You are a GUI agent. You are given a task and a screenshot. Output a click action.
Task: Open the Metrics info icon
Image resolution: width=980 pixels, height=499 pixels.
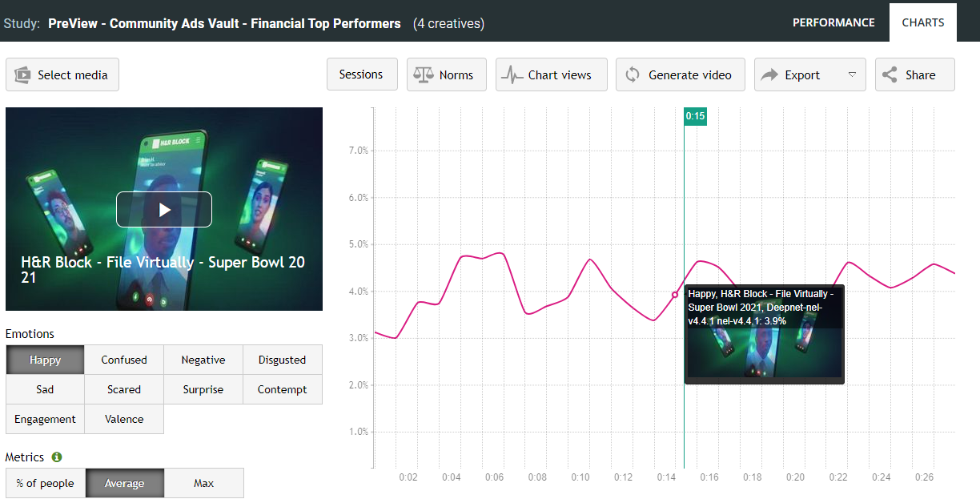[x=57, y=457]
